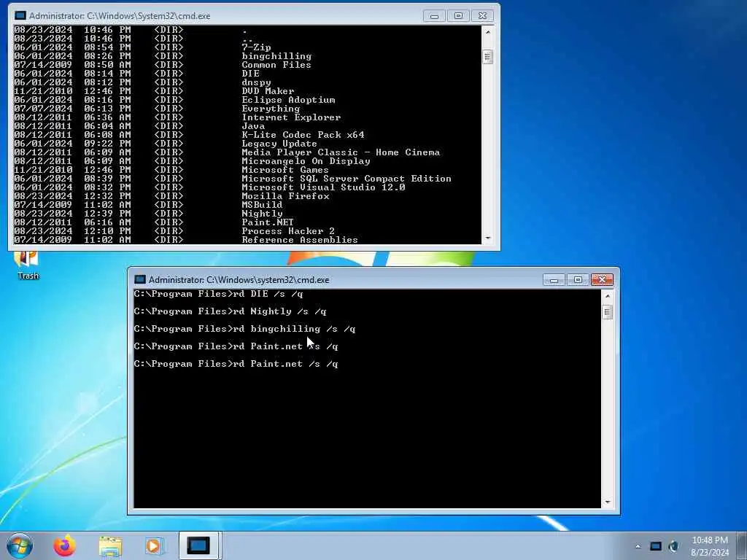
Task: Click 'Microsoft SQL Server Compact Edition' entry
Action: (347, 179)
